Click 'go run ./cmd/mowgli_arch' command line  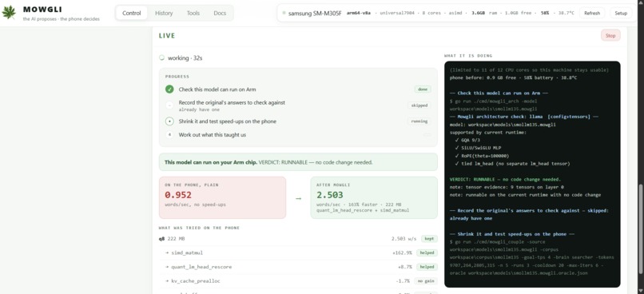coord(493,105)
